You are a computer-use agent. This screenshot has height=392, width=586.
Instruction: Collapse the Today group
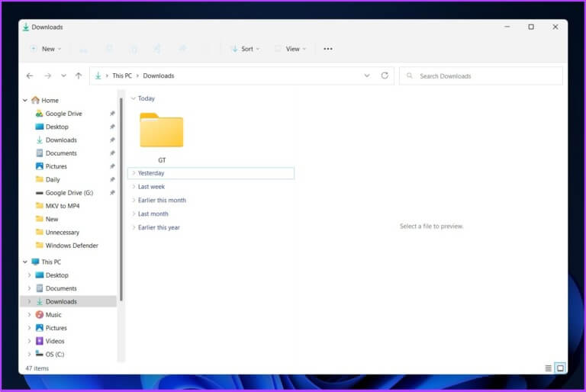[x=133, y=98]
